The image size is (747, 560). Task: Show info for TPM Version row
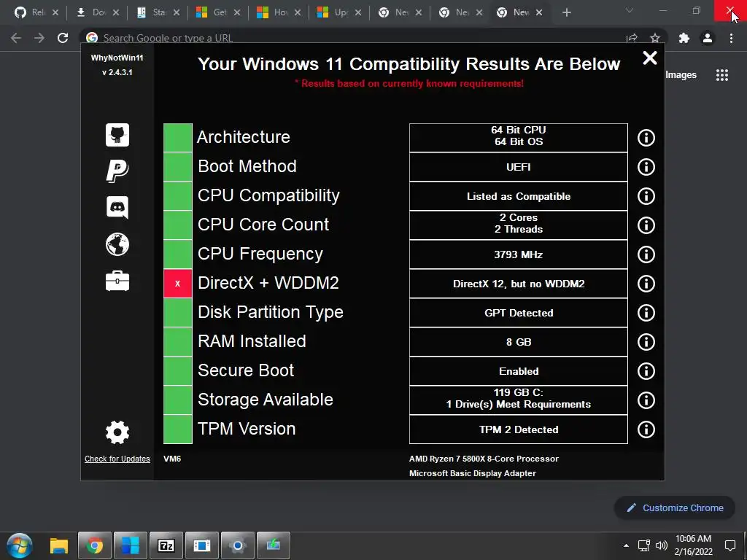point(646,429)
